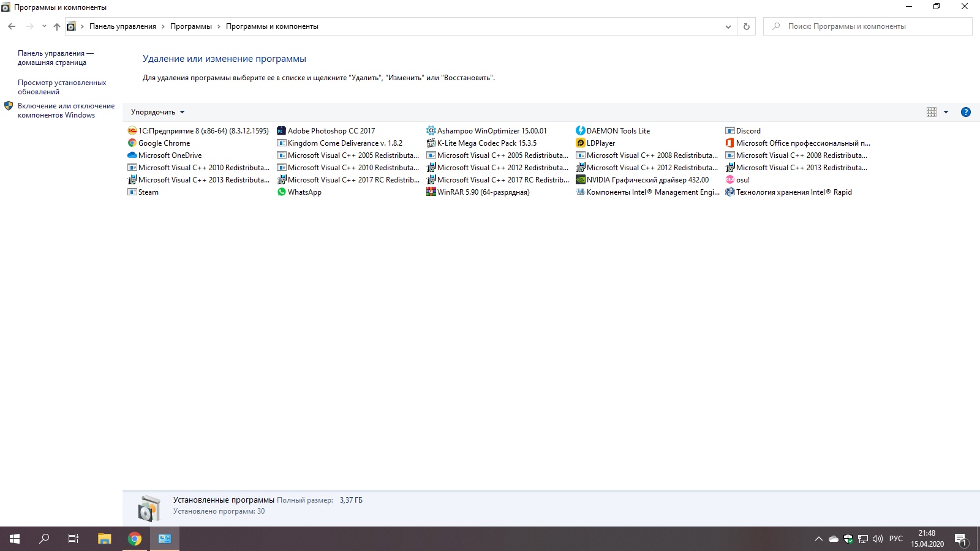Click the Панель управления breadcrumb
980x551 pixels.
(123, 26)
